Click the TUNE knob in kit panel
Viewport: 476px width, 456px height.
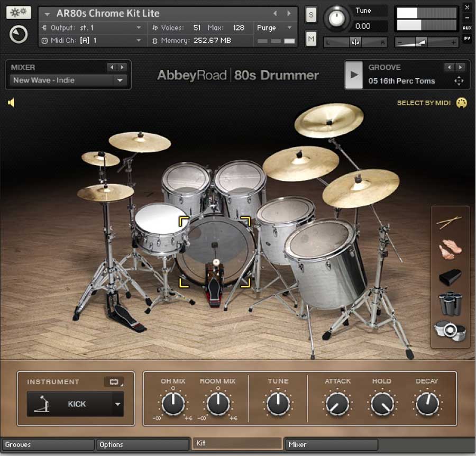pyautogui.click(x=278, y=404)
